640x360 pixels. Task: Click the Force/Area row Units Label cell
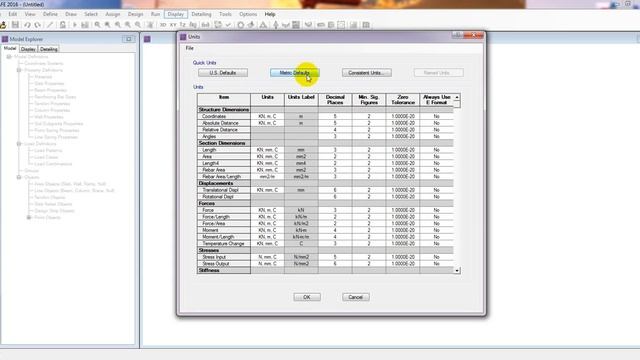pyautogui.click(x=301, y=224)
